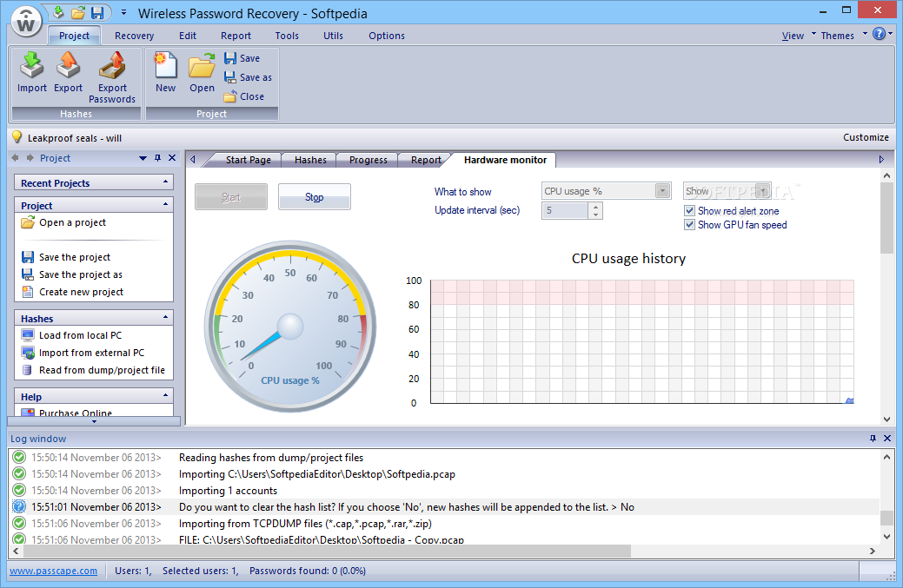The height and width of the screenshot is (588, 903).
Task: Click Import from external PC
Action: [x=83, y=353]
